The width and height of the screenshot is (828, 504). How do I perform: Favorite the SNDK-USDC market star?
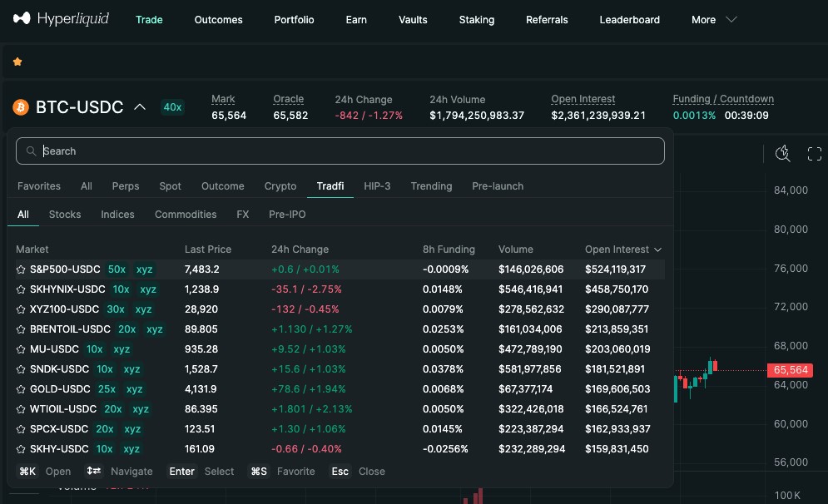(x=21, y=370)
